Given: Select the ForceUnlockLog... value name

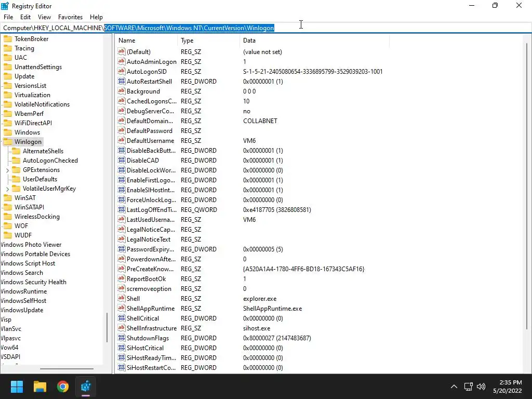Looking at the screenshot, I should [151, 200].
